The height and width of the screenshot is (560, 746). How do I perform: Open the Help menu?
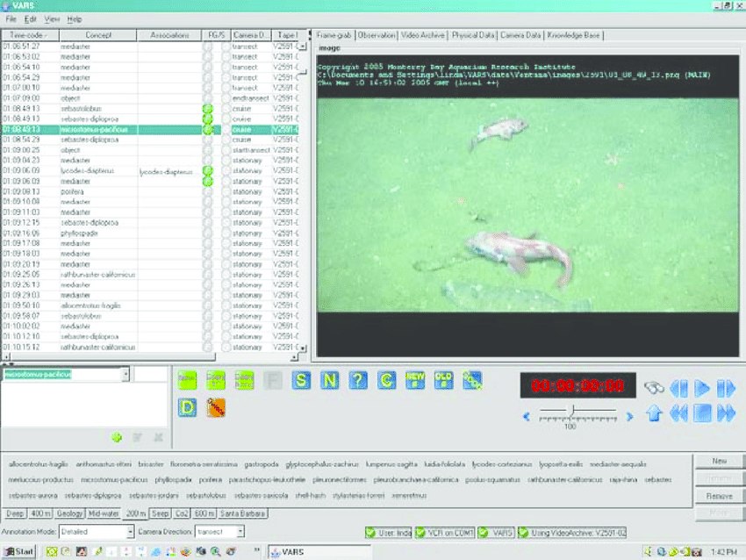(x=75, y=19)
